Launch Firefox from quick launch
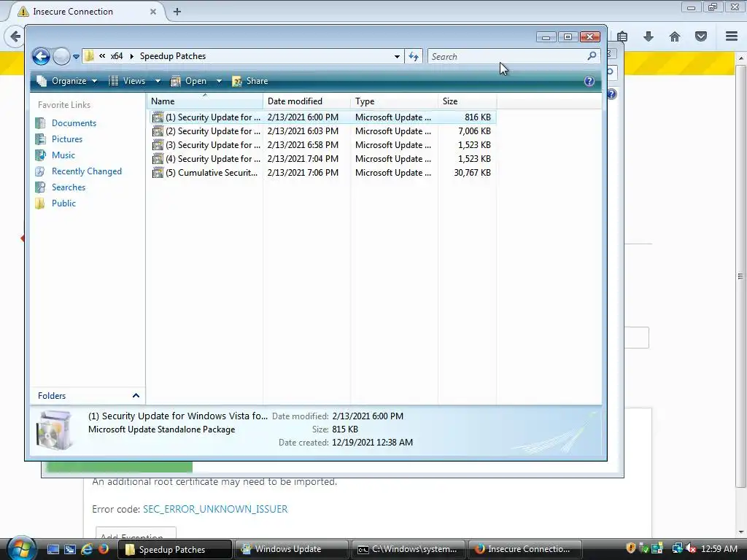Image resolution: width=747 pixels, height=560 pixels. [103, 549]
